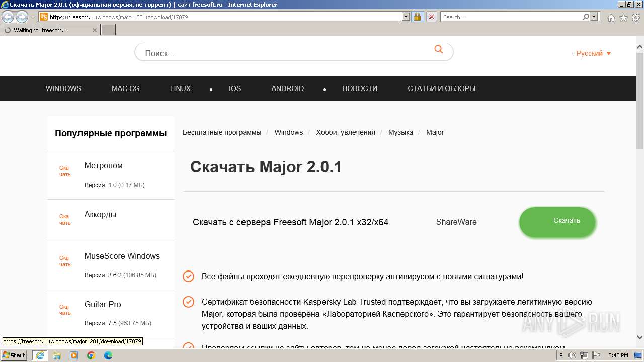Open the browser Home page icon
644x362 pixels.
click(x=611, y=18)
